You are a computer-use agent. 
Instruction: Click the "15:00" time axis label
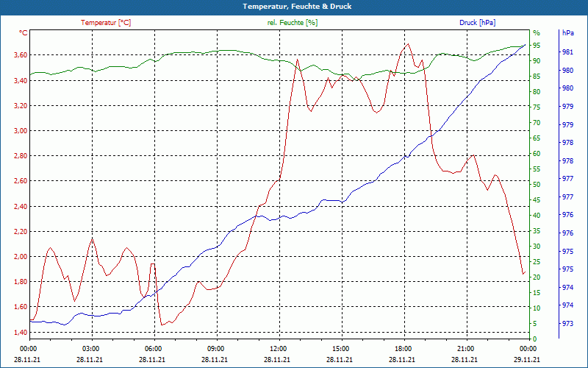pyautogui.click(x=340, y=348)
